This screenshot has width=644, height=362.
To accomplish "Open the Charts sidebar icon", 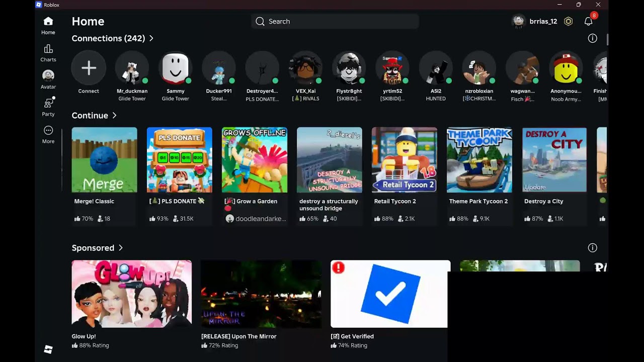I will coord(48,49).
